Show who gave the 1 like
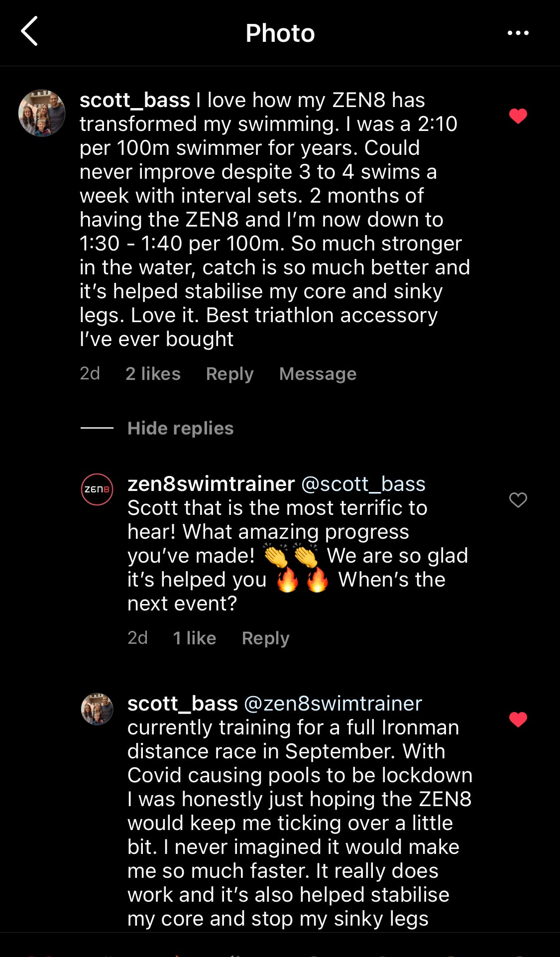The image size is (560, 957). click(194, 638)
